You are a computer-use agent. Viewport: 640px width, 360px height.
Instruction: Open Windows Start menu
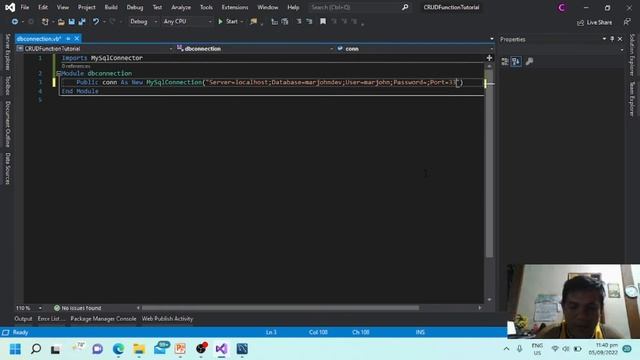(15, 349)
